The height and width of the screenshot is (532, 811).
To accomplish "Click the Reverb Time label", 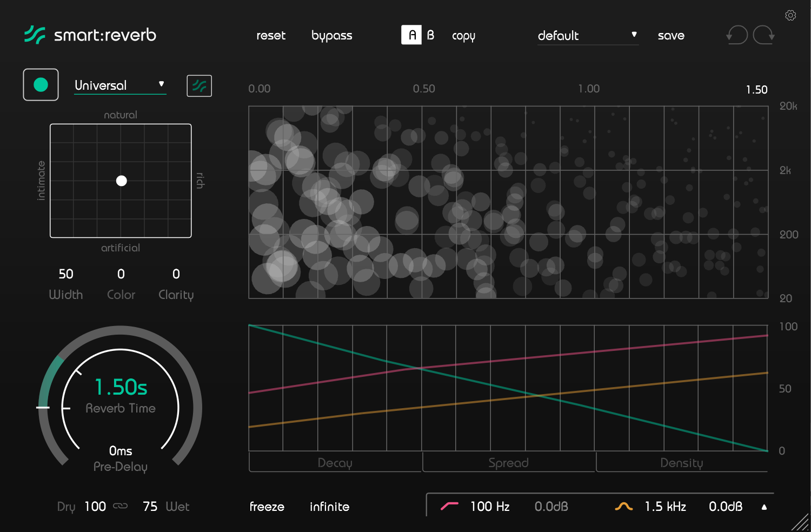I will tap(121, 408).
